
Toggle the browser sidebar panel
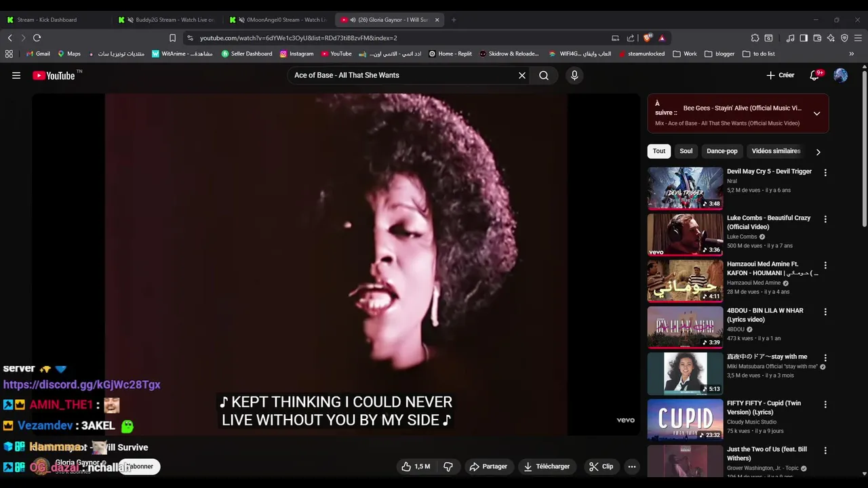pyautogui.click(x=804, y=38)
